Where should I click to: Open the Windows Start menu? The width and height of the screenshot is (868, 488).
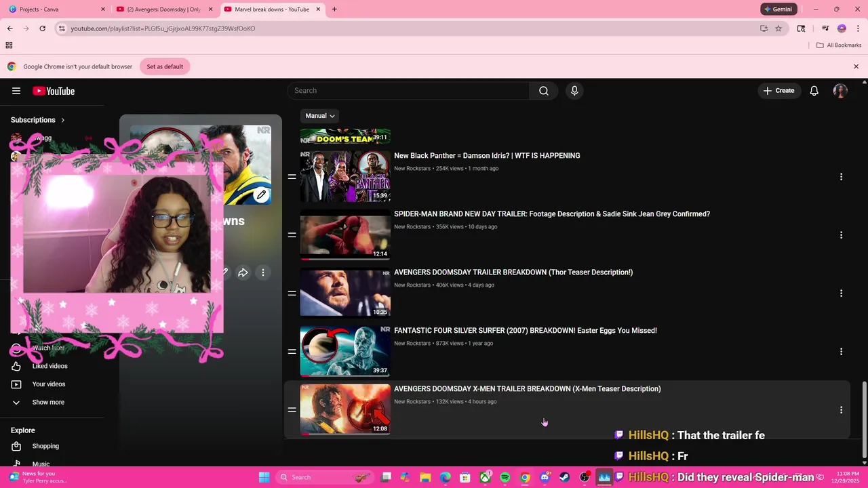[264, 477]
